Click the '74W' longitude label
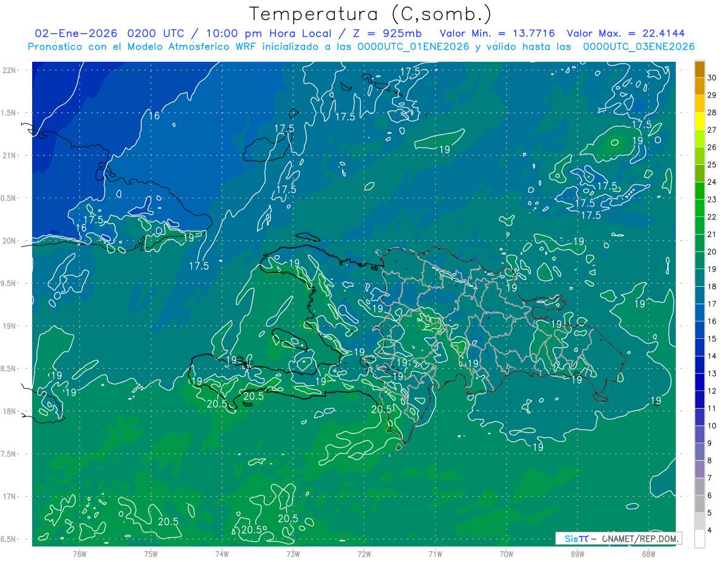The image size is (728, 562). coord(222,554)
